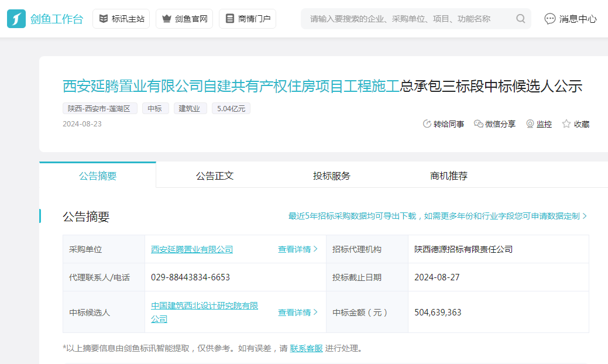Click the 中标金额（元） label cell
Screen dimensions: 608x364
pos(367,313)
